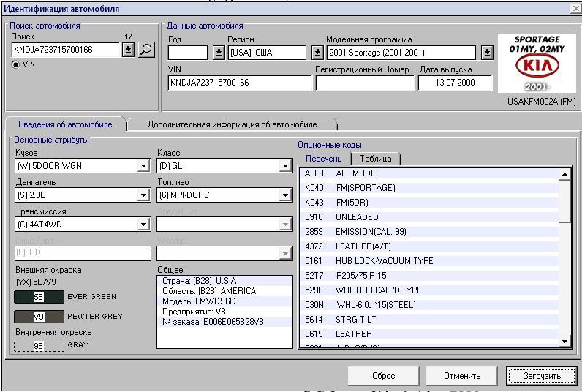Image resolution: width=582 pixels, height=392 pixels.
Task: Open the Класс GL dropdown
Action: pos(285,166)
